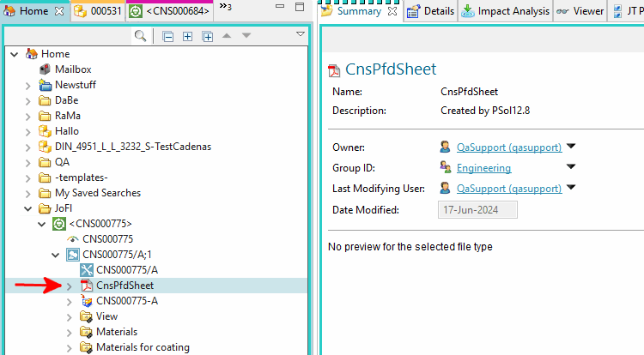Click the Last Modifying User icon
The width and height of the screenshot is (644, 355).
click(445, 188)
